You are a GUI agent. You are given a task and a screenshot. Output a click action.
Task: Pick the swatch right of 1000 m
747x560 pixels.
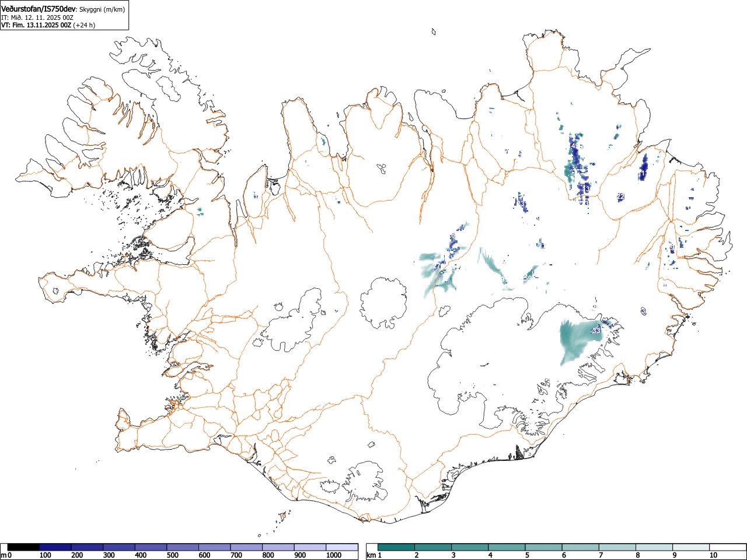(x=342, y=547)
